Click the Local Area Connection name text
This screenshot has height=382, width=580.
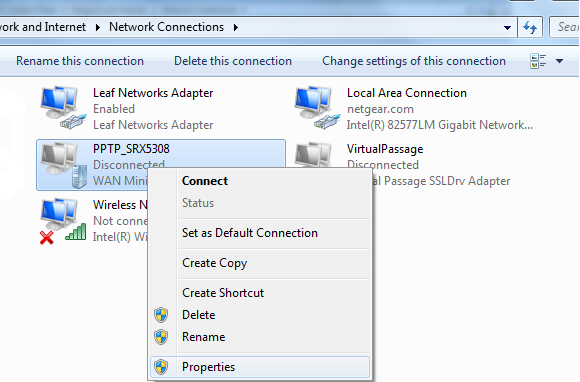(407, 93)
